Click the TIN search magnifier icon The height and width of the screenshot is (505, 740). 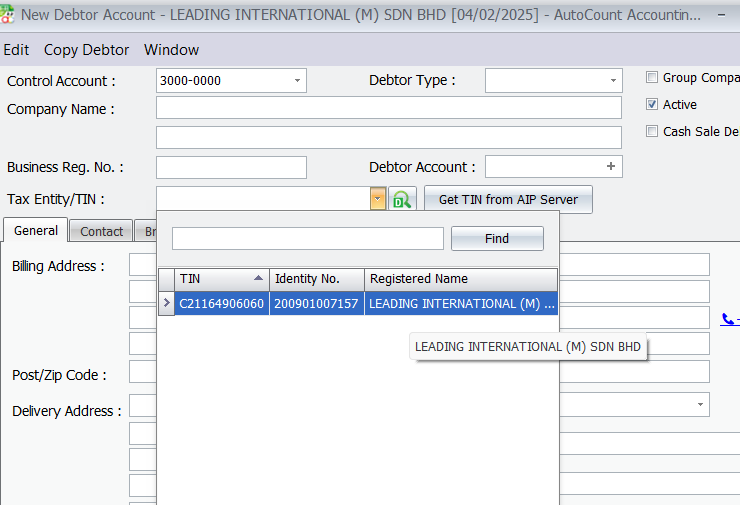point(402,199)
